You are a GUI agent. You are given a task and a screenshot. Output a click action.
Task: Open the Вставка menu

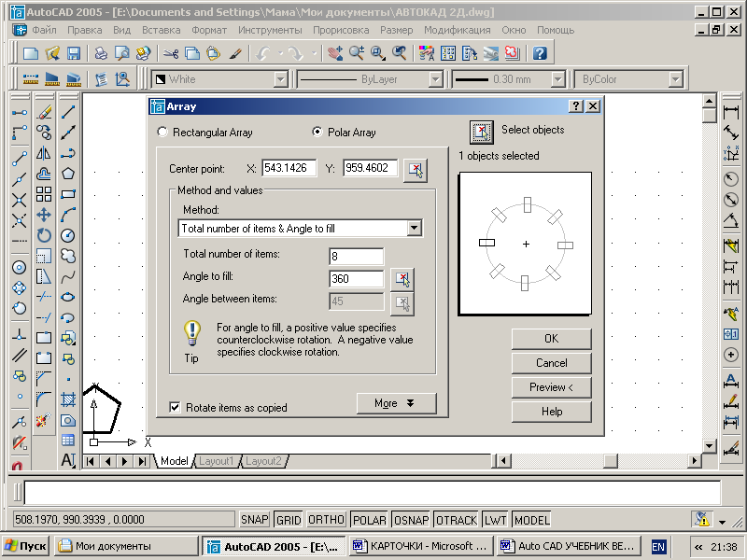(161, 30)
